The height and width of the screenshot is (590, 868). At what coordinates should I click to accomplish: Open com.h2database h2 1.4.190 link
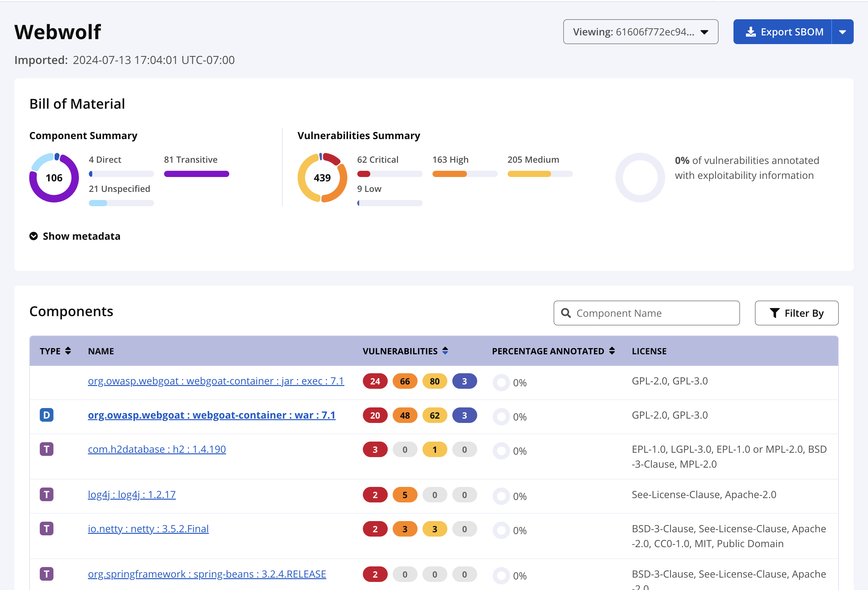pyautogui.click(x=157, y=449)
